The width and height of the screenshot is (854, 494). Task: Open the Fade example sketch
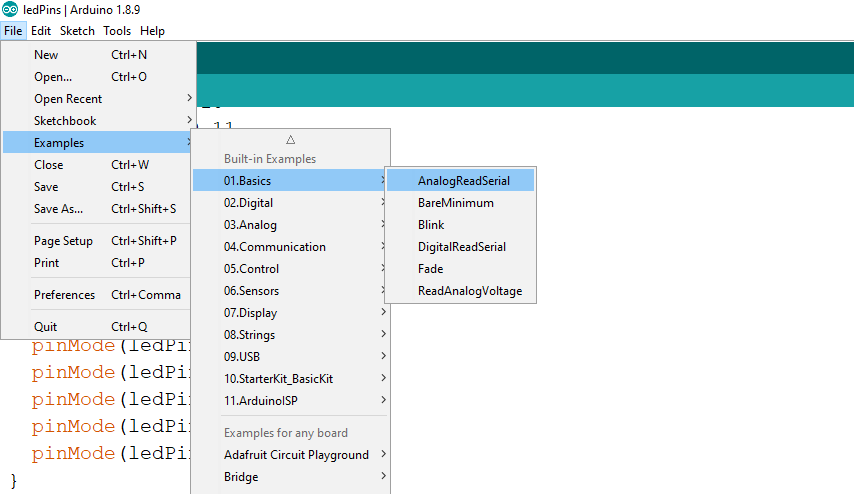(461, 269)
